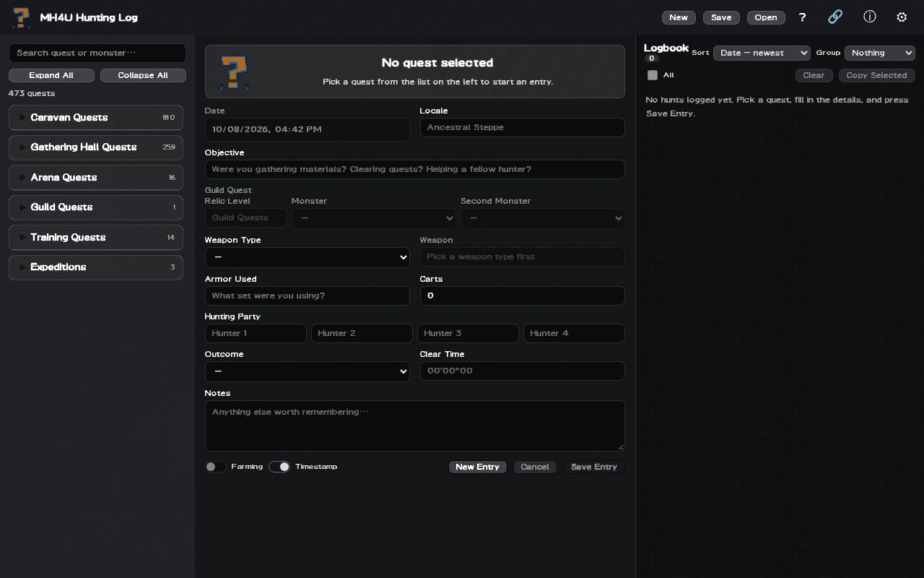Click the Clear button in Logbook
924x578 pixels.
point(814,75)
